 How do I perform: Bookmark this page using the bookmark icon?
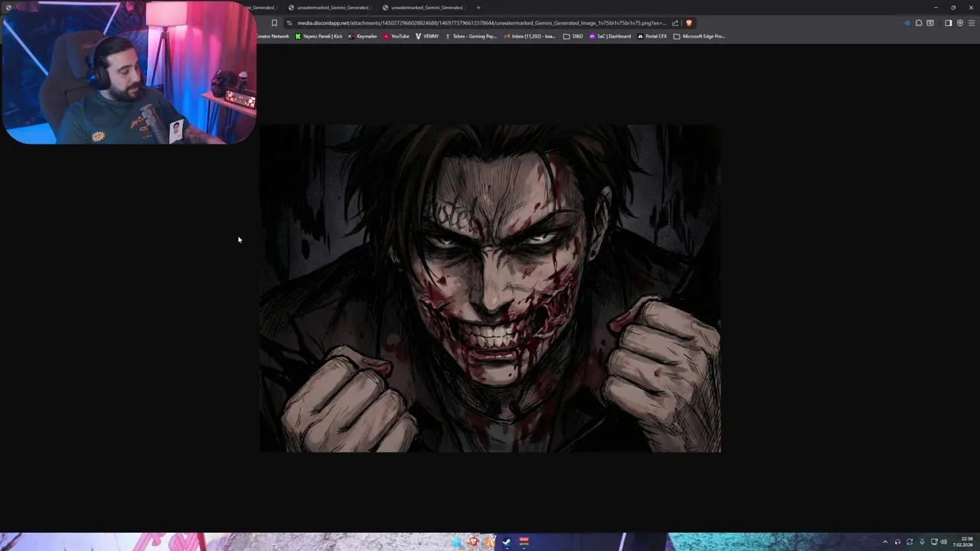(274, 23)
